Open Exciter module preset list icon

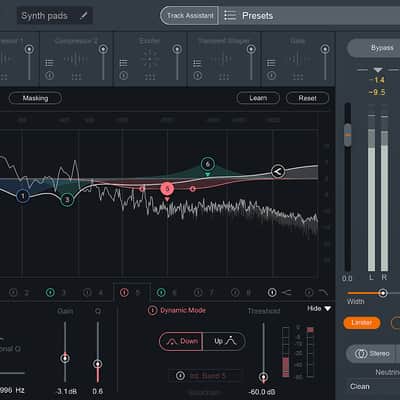tap(124, 63)
